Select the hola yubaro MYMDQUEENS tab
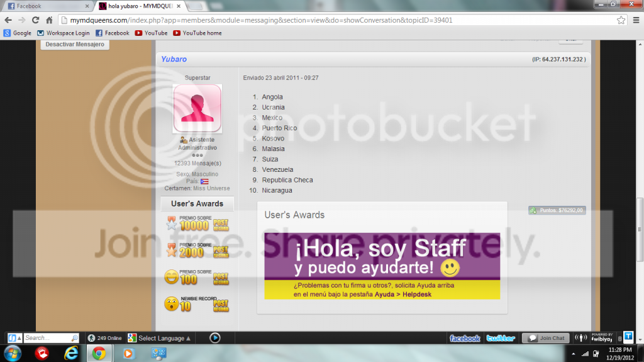The height and width of the screenshot is (362, 644). tap(140, 6)
